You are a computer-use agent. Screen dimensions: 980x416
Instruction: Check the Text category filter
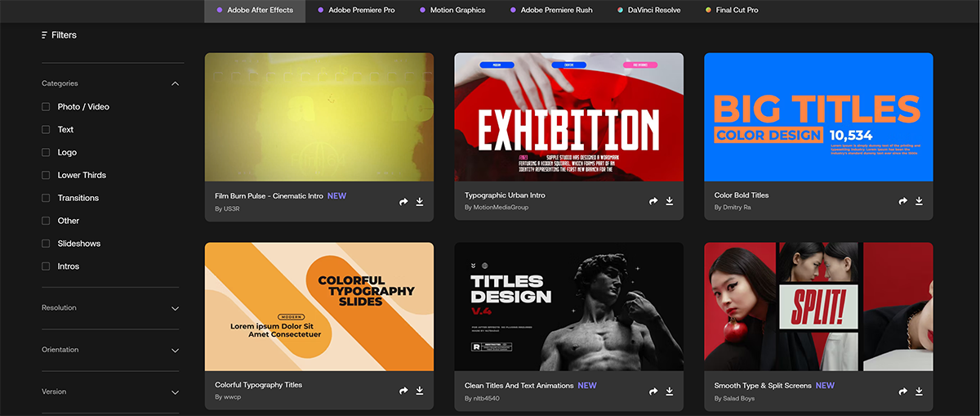pyautogui.click(x=46, y=129)
